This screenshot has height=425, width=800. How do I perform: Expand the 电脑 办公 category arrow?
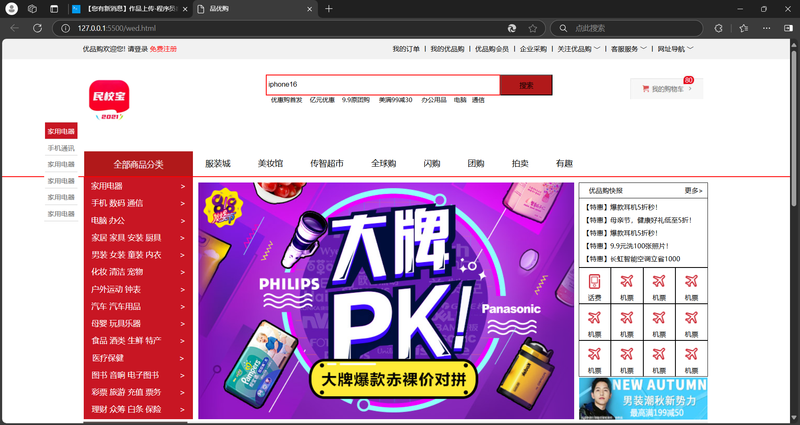183,221
